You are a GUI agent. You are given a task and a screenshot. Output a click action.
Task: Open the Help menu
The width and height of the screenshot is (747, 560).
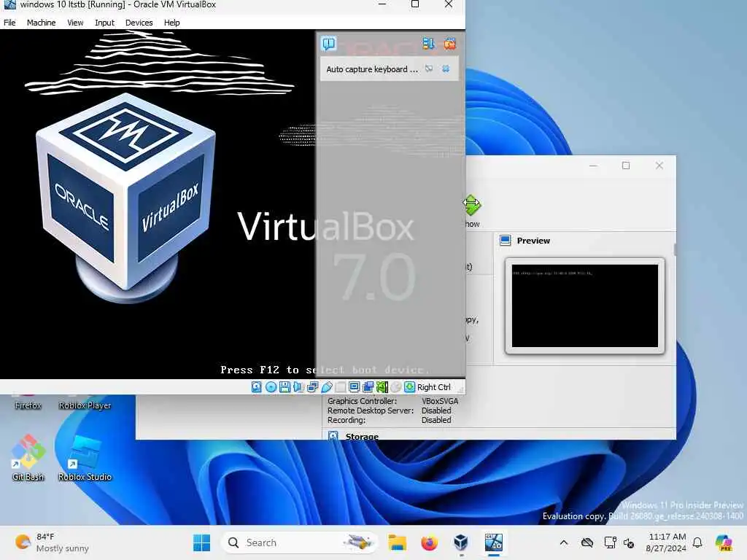(x=171, y=23)
